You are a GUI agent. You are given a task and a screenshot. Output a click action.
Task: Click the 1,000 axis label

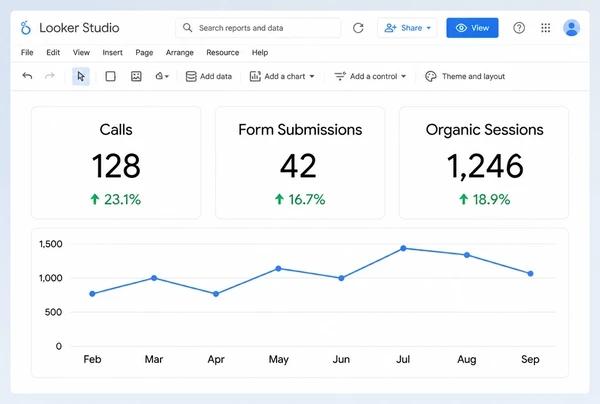click(x=51, y=278)
